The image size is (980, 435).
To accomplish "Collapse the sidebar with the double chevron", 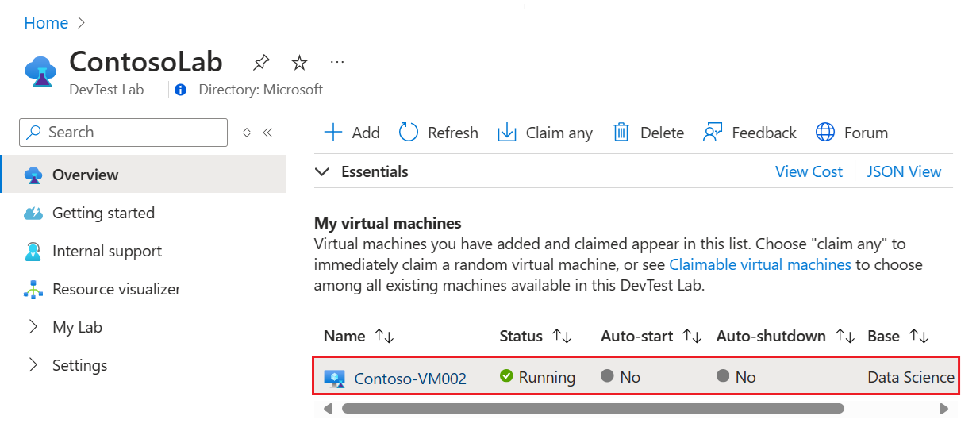I will (x=267, y=133).
